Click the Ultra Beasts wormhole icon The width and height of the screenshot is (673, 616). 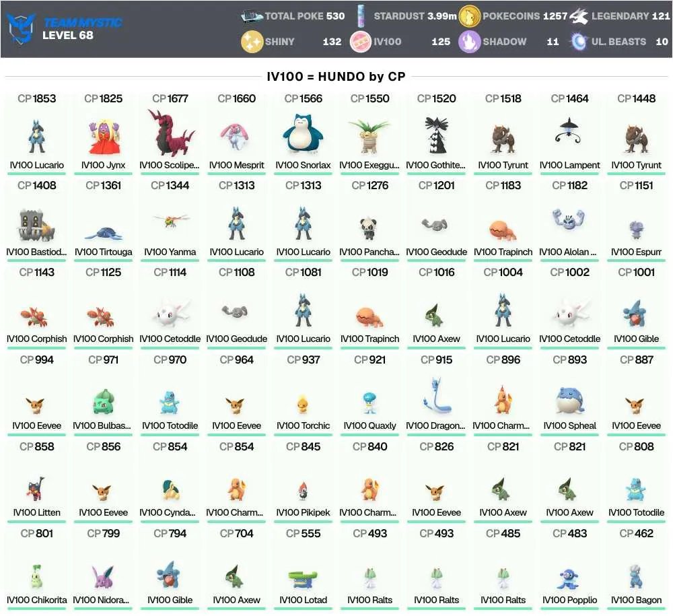click(579, 42)
